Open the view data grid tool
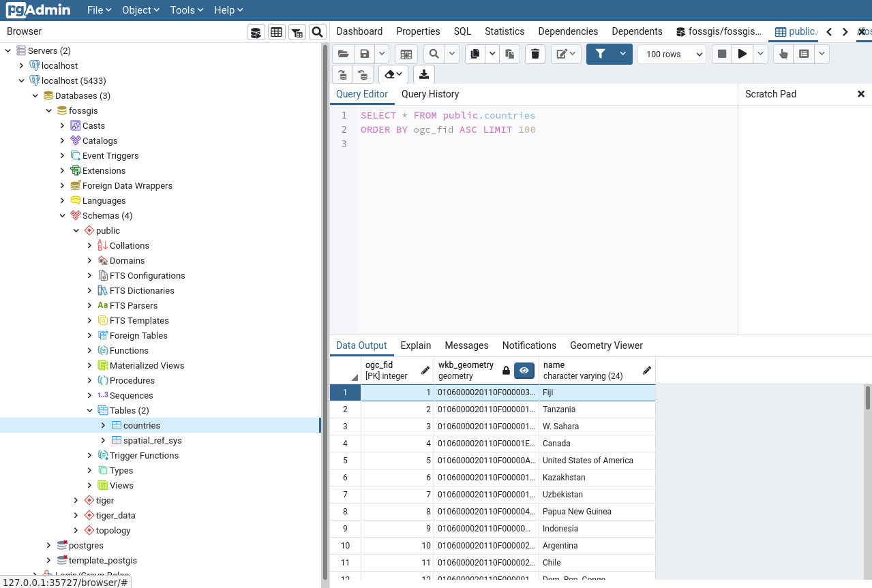 [x=276, y=32]
